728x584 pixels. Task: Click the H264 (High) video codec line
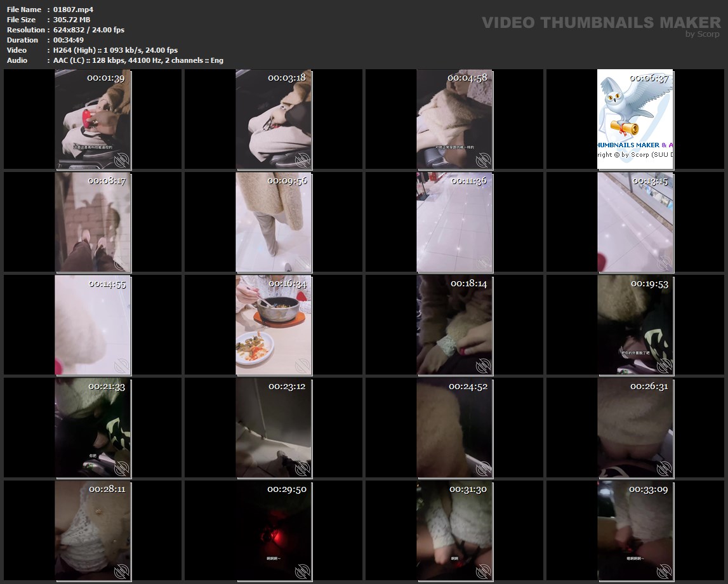(116, 50)
